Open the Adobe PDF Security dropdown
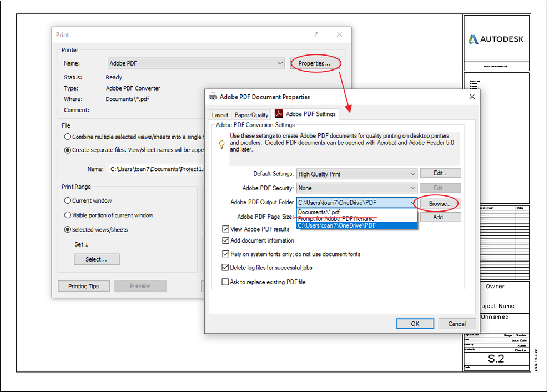The width and height of the screenshot is (554, 392). click(357, 188)
